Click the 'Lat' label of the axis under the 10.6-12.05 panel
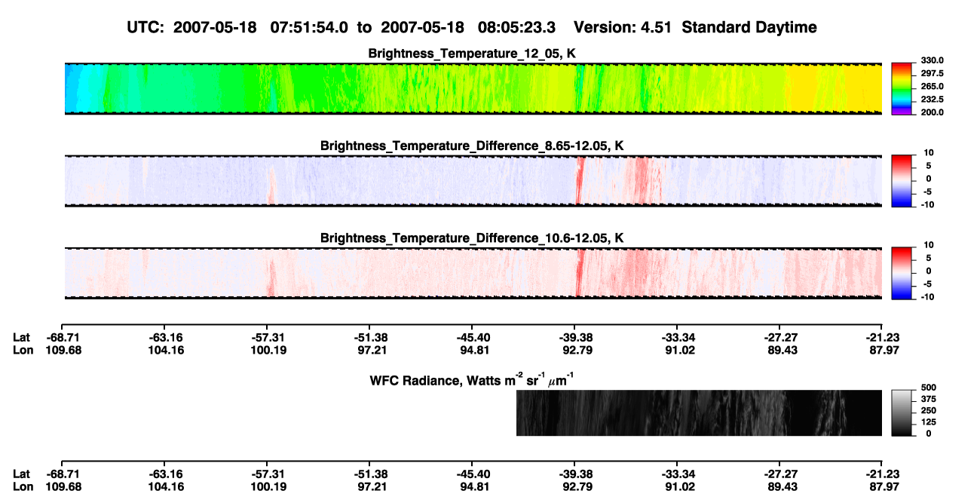The image size is (980, 503). (x=21, y=337)
